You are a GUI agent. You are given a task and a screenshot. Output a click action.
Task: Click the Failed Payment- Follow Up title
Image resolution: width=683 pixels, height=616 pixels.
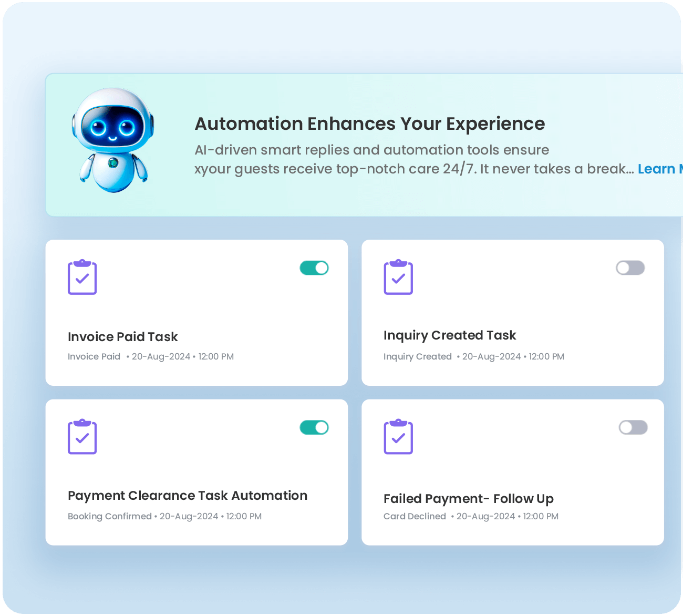(x=469, y=499)
